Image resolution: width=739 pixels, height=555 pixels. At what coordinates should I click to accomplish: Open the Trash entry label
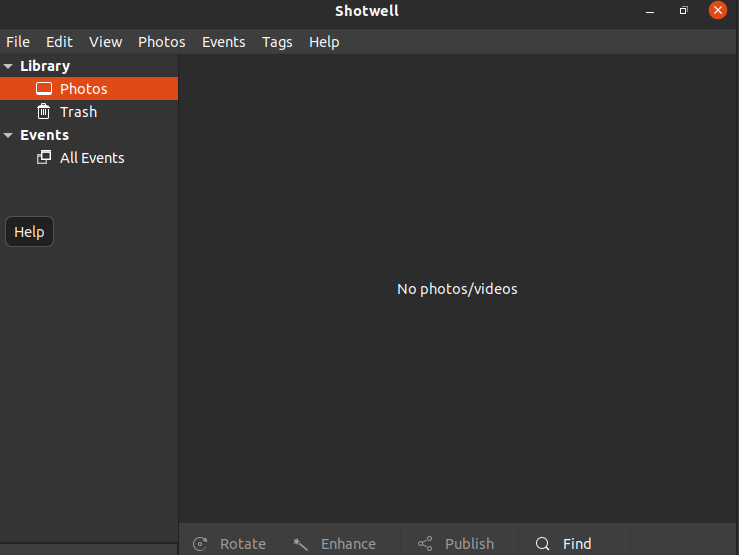[78, 112]
